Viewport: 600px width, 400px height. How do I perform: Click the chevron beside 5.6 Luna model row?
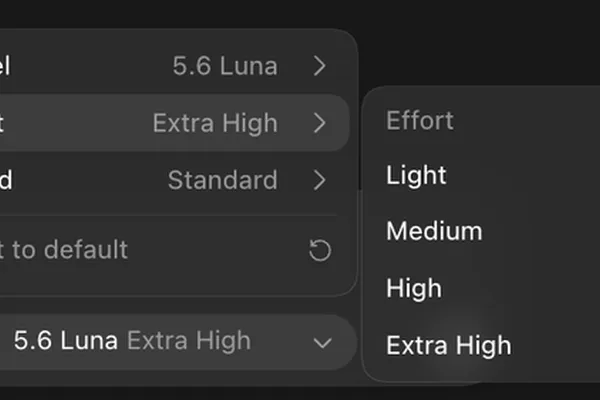[x=320, y=66]
